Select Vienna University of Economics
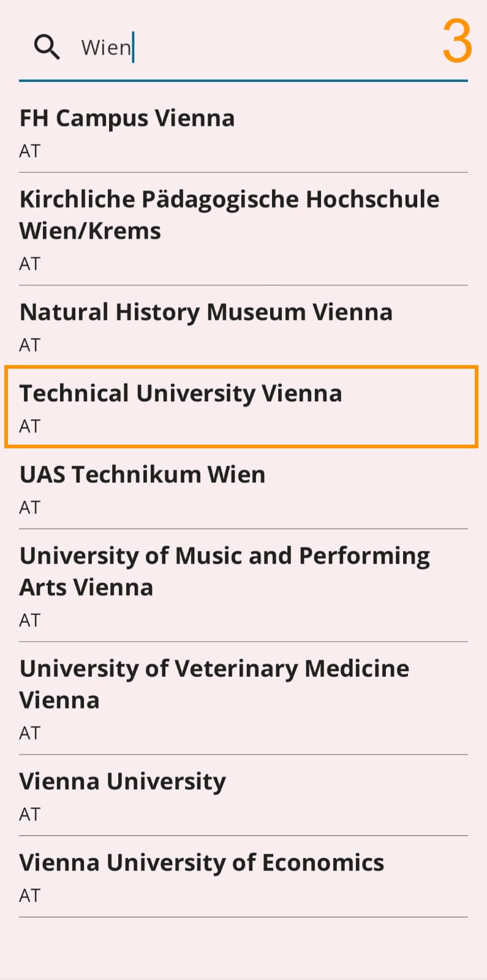487x980 pixels. pyautogui.click(x=243, y=877)
